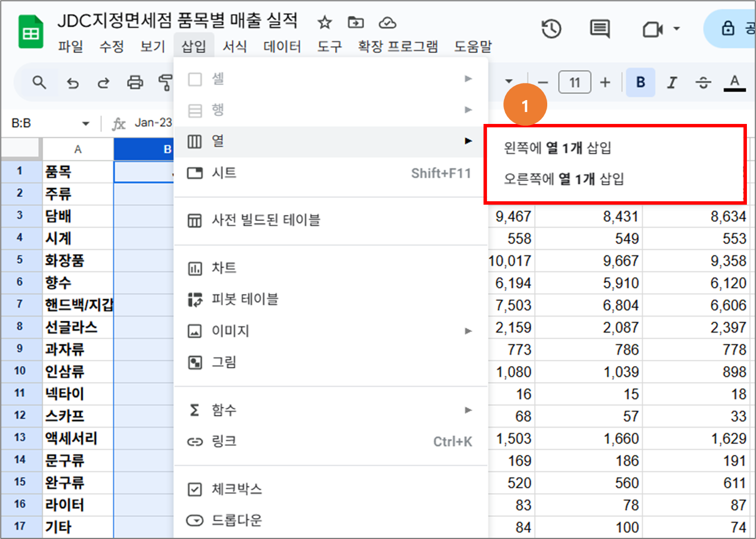
Task: Choose 오른쪽에 열 1개 삽입
Action: 614,179
